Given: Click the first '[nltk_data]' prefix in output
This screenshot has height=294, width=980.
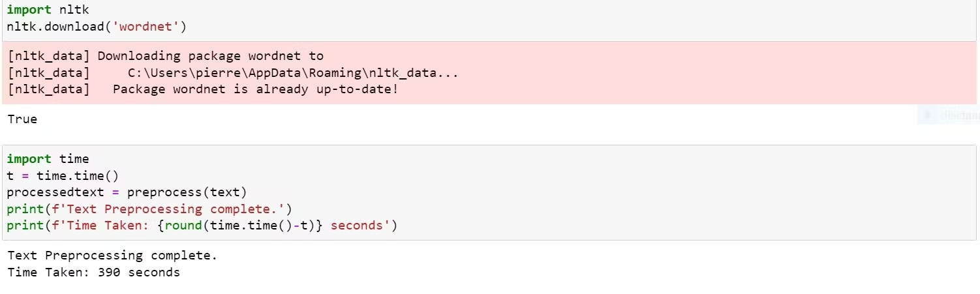Looking at the screenshot, I should [x=49, y=56].
